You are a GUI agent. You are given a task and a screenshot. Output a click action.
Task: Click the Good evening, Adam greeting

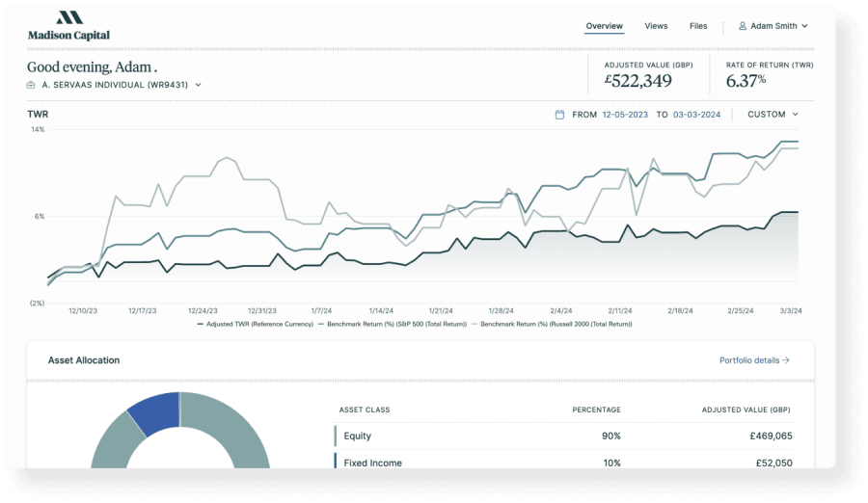coord(92,66)
